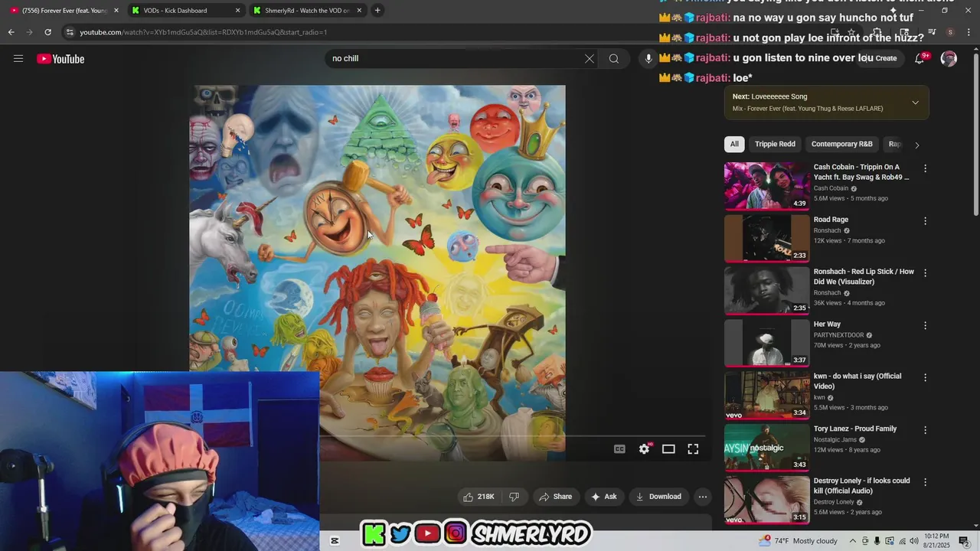Open taskbar clock showing 10:12 PM

coord(936,541)
